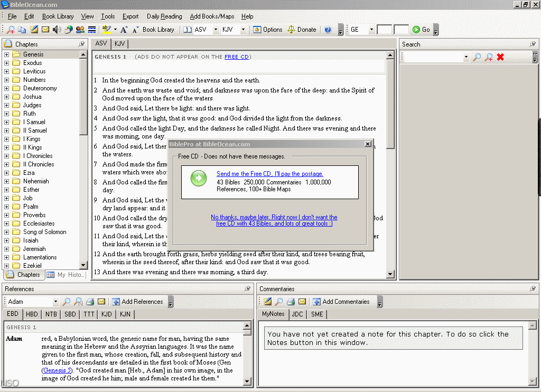Click the search magnifier icon in main toolbar
541x392 pixels.
[x=11, y=30]
